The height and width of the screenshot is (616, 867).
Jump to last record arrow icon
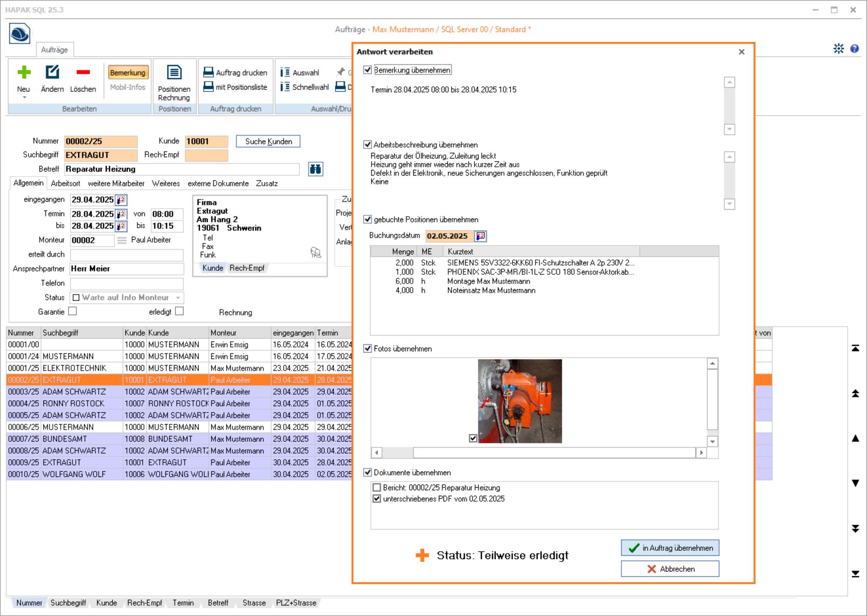coord(855,574)
